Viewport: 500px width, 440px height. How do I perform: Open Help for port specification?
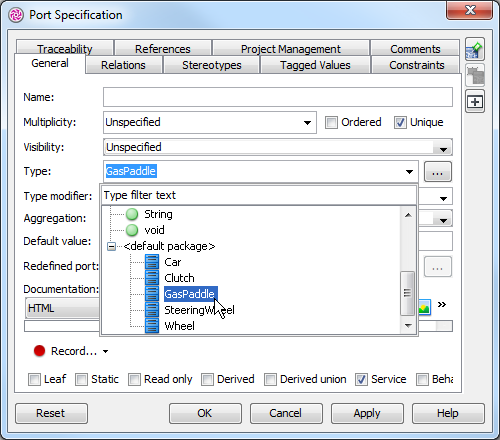pyautogui.click(x=448, y=413)
